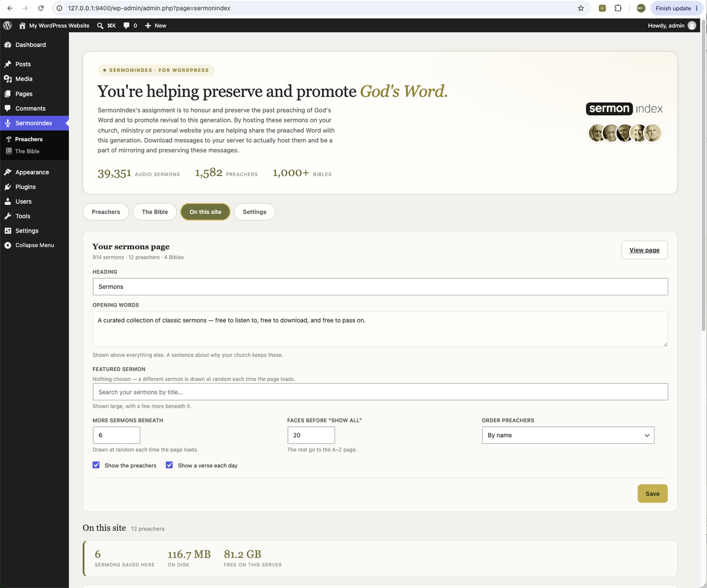Click the site information icon in address bar

(x=60, y=8)
